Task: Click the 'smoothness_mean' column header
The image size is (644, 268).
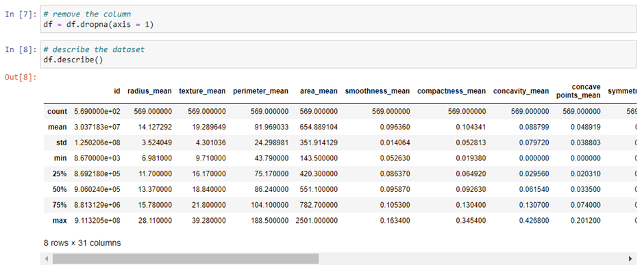Action: 377,91
